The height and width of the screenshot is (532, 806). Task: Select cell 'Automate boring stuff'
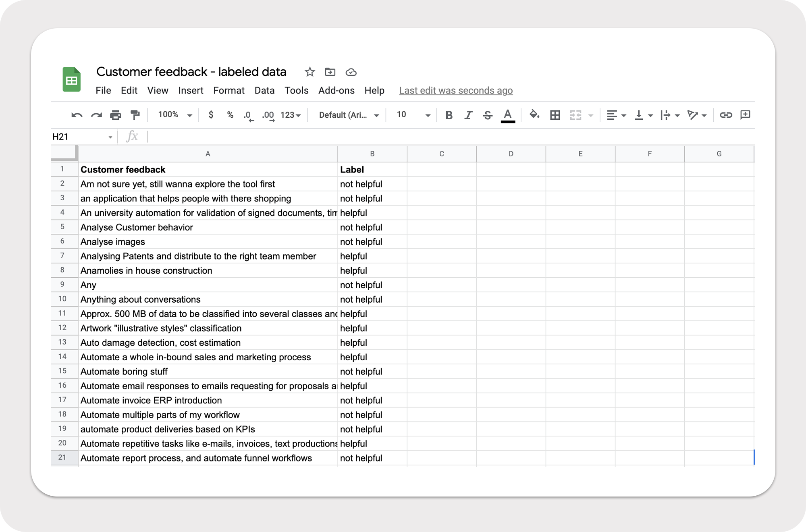[x=208, y=372]
